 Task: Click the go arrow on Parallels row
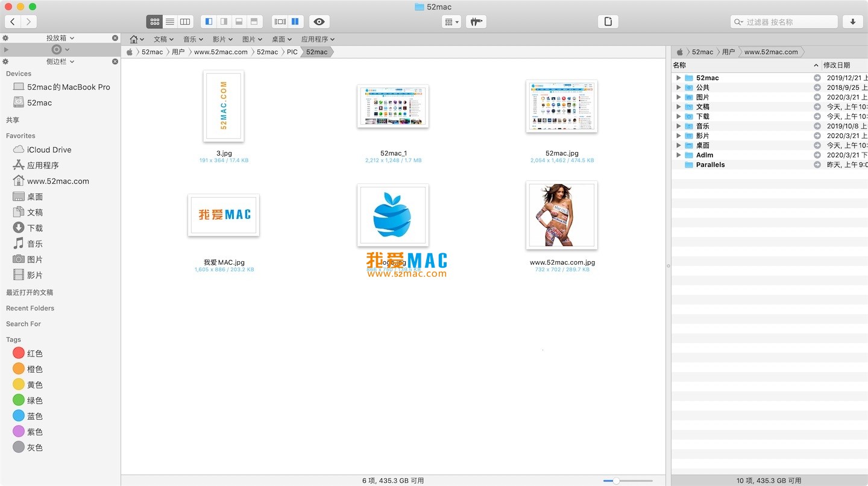(817, 165)
